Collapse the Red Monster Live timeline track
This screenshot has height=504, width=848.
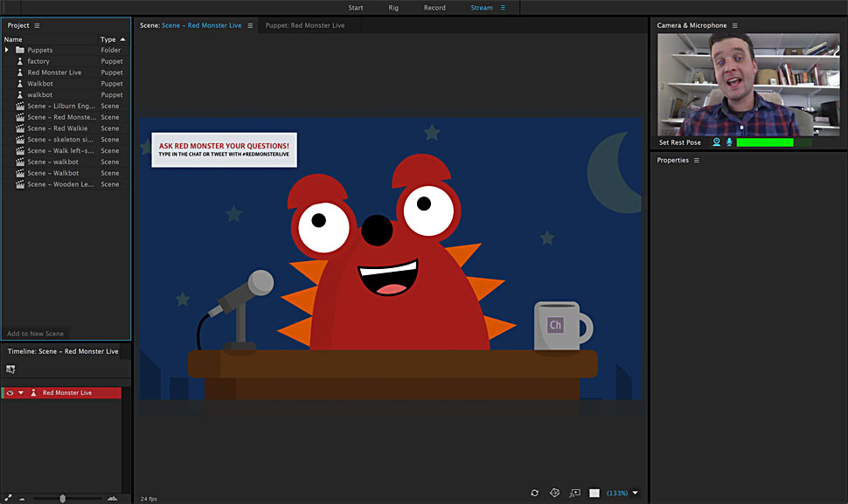click(x=21, y=393)
